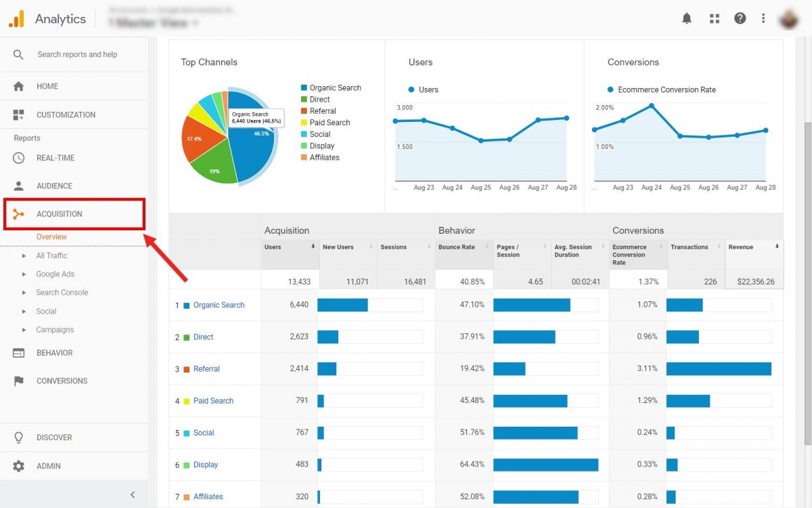Open the notifications bell

(x=687, y=18)
